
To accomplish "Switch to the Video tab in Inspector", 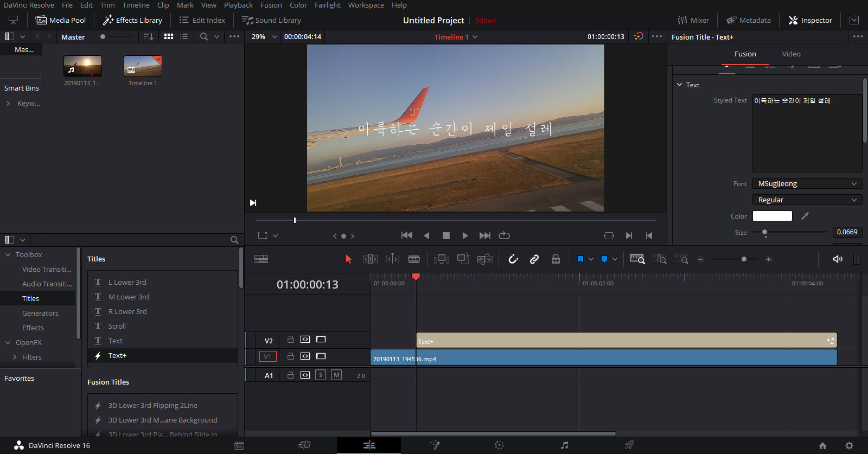I will pos(791,54).
